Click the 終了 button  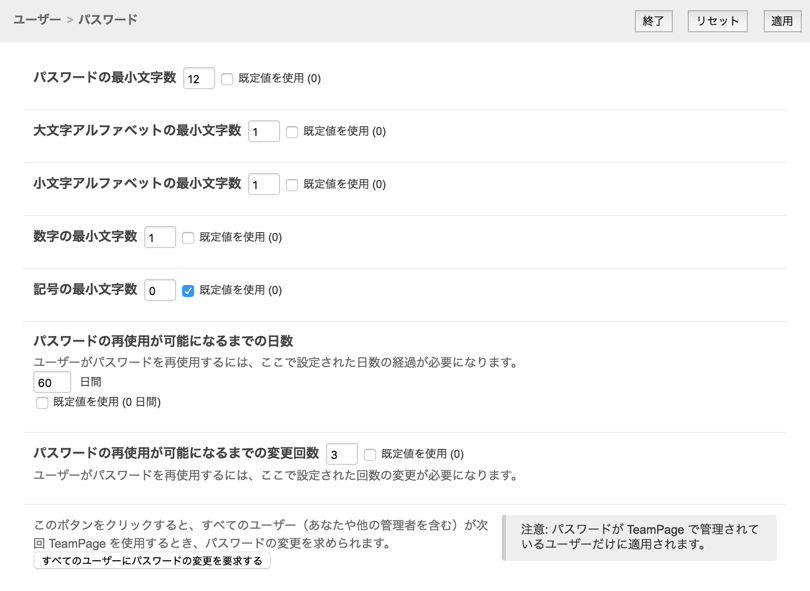pyautogui.click(x=653, y=21)
